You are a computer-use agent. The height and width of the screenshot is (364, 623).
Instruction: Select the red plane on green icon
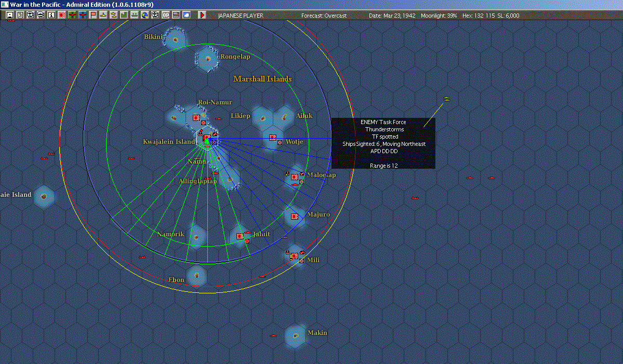pyautogui.click(x=72, y=15)
